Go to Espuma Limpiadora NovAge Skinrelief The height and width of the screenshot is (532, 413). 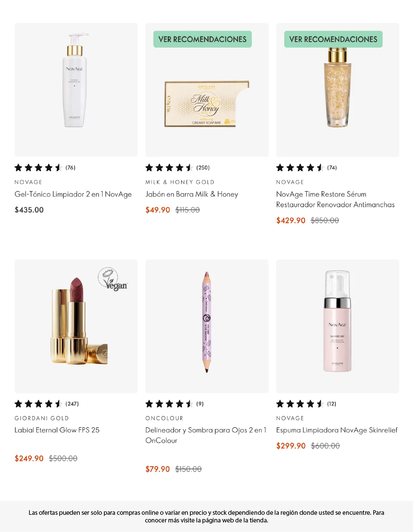(x=337, y=430)
